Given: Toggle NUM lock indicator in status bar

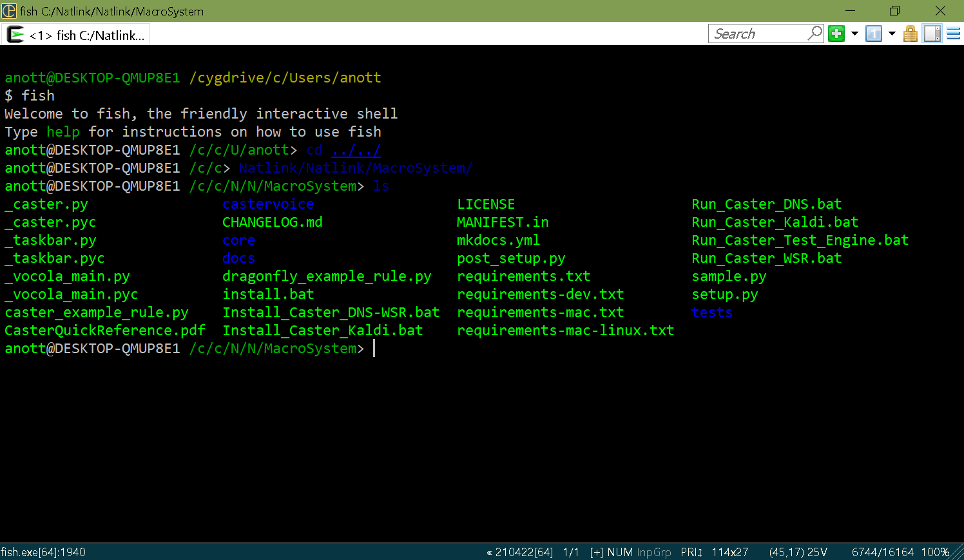Looking at the screenshot, I should tap(620, 552).
